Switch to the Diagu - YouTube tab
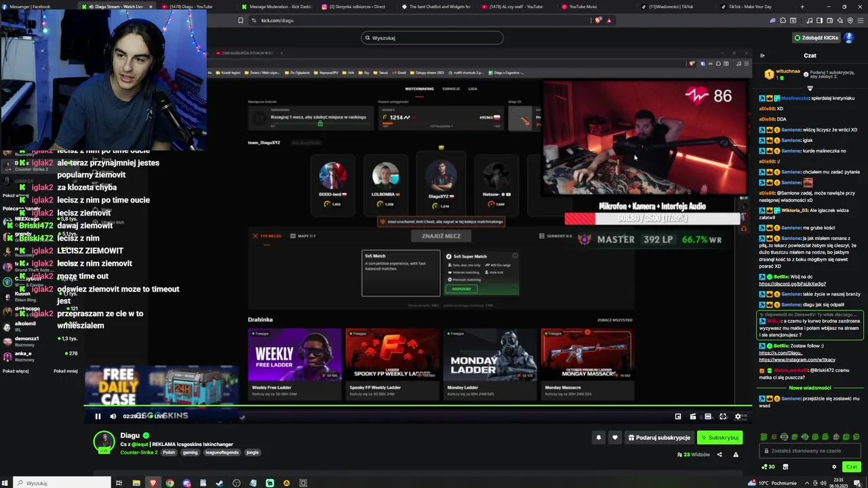The width and height of the screenshot is (868, 488). [195, 7]
